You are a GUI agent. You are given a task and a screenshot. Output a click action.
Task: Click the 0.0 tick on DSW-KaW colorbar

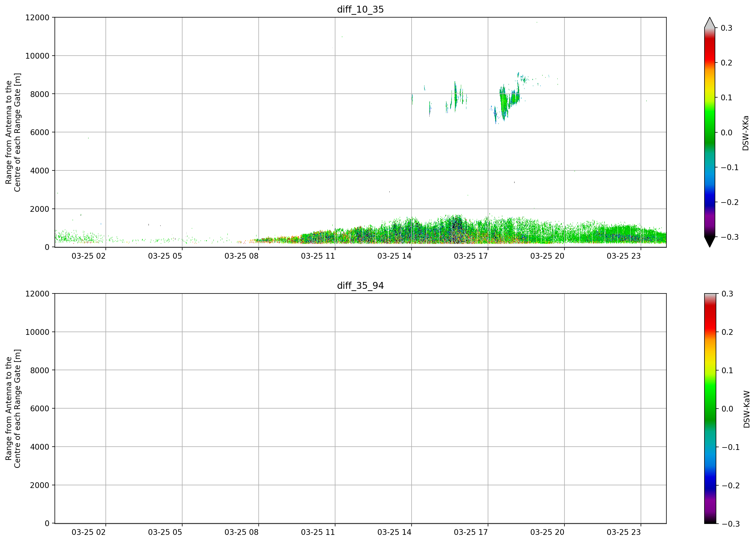(727, 409)
